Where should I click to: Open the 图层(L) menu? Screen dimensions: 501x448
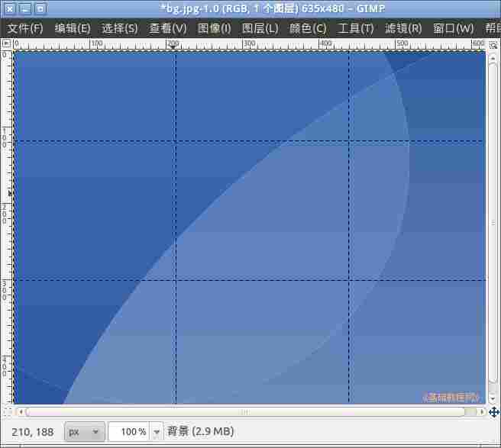[260, 28]
